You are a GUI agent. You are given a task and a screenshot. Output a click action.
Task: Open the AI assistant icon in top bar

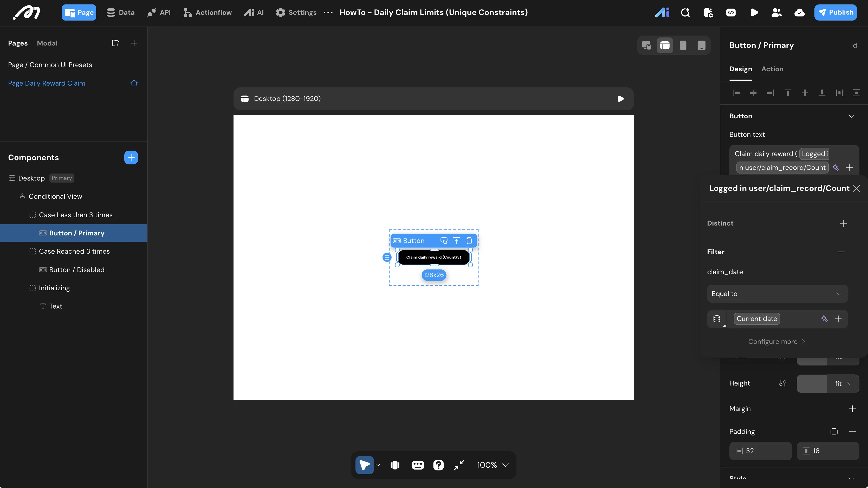(662, 13)
